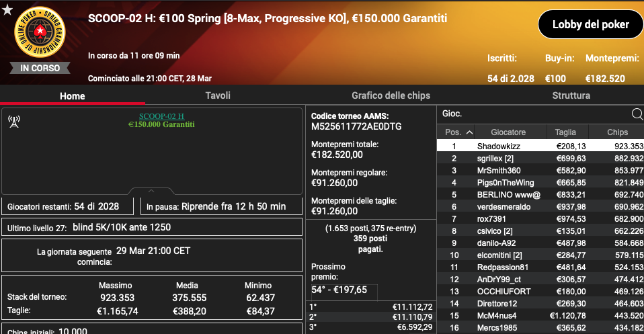Open the Struttura tab
644x334 pixels.
(571, 95)
